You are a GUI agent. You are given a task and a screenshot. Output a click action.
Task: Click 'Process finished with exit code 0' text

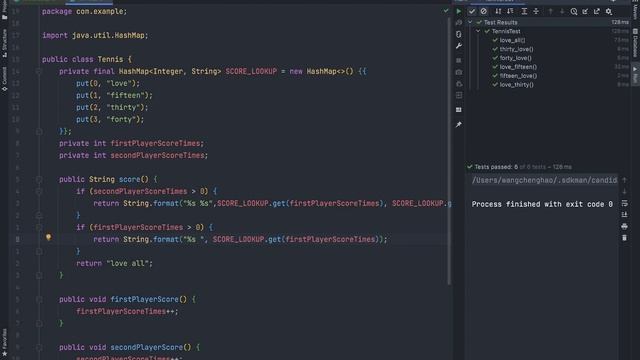542,204
